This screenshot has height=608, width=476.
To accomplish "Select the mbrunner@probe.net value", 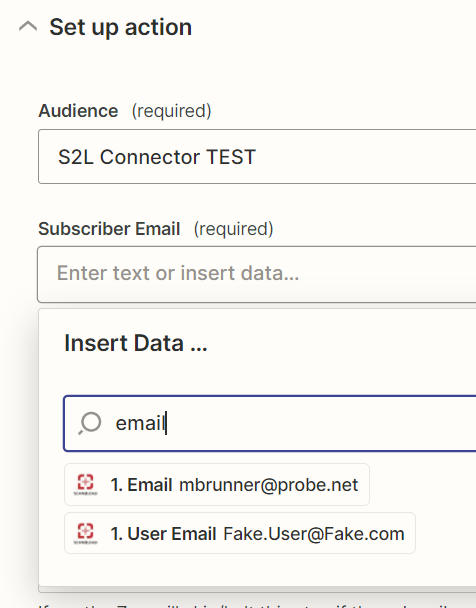I will coord(269,485).
